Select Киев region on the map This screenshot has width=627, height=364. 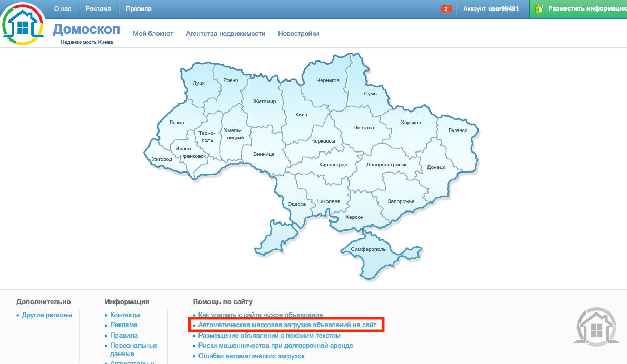301,115
